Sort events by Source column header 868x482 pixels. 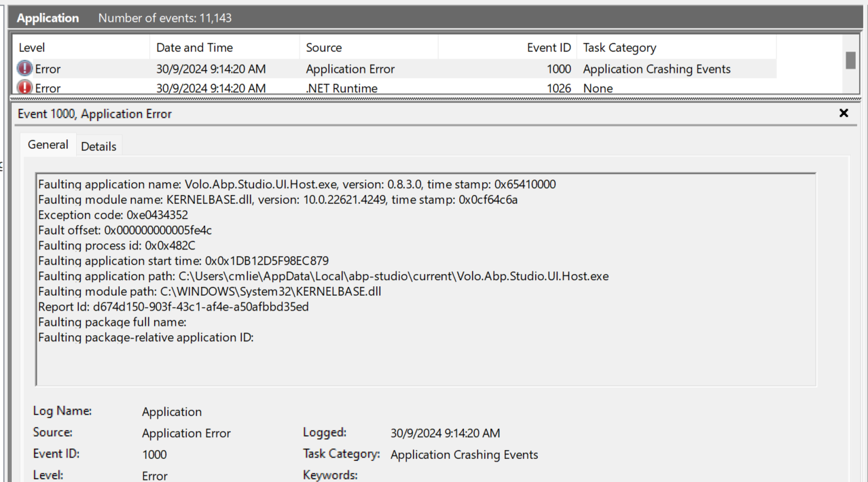pos(369,48)
